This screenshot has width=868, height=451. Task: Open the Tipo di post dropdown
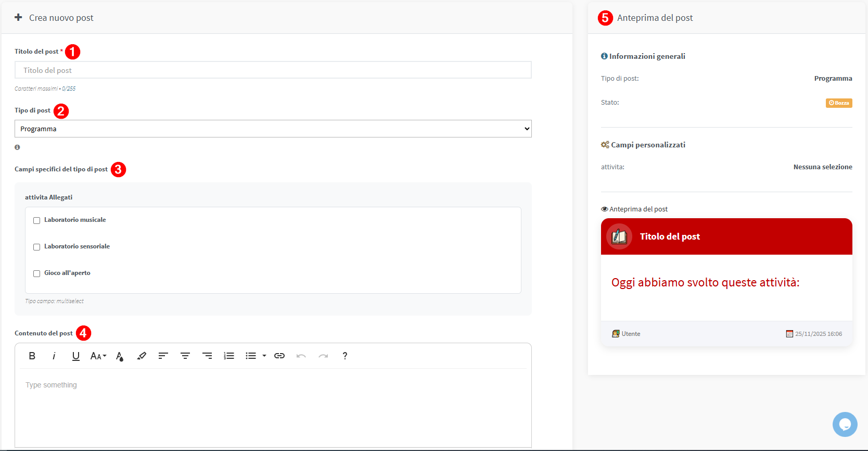coord(273,129)
